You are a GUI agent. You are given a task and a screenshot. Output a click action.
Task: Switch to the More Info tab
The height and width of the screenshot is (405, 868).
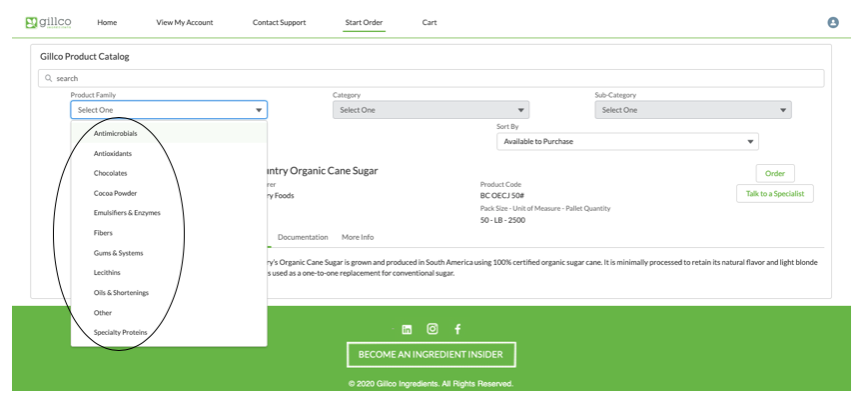(x=358, y=237)
